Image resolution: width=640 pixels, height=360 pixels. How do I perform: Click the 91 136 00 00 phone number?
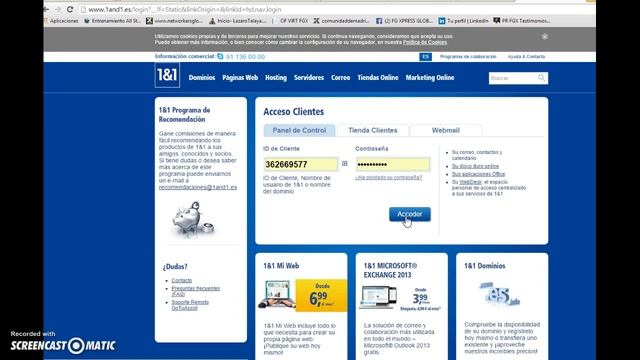click(245, 56)
